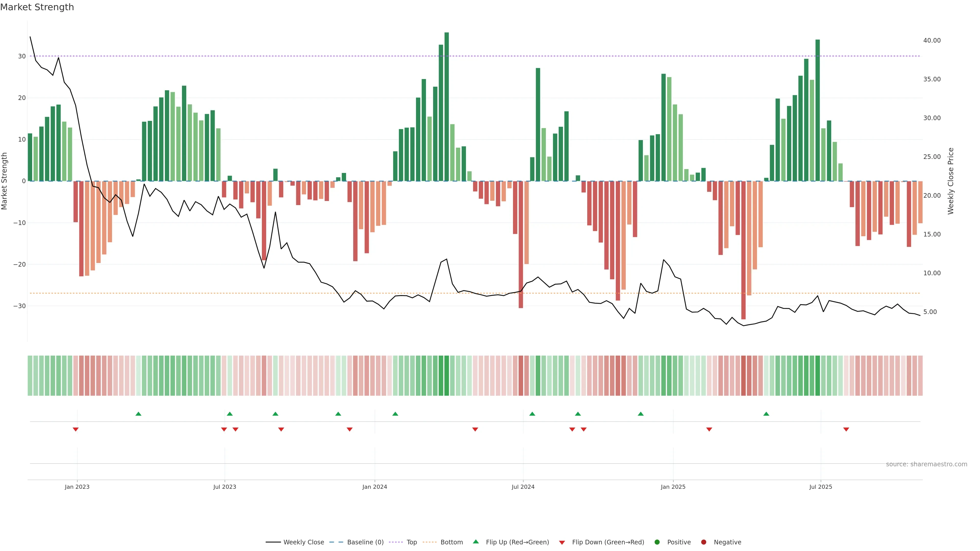Click the Market Strength chart title
The width and height of the screenshot is (980, 551).
(37, 7)
